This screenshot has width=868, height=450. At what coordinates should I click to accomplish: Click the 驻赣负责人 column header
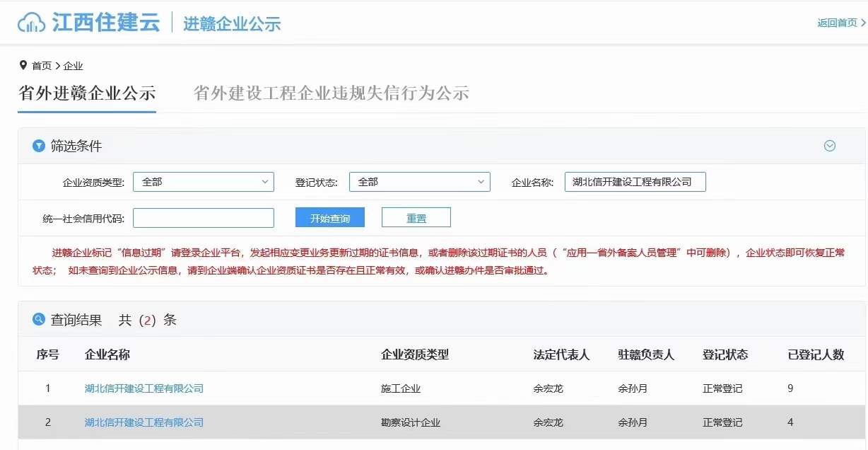[x=647, y=354]
